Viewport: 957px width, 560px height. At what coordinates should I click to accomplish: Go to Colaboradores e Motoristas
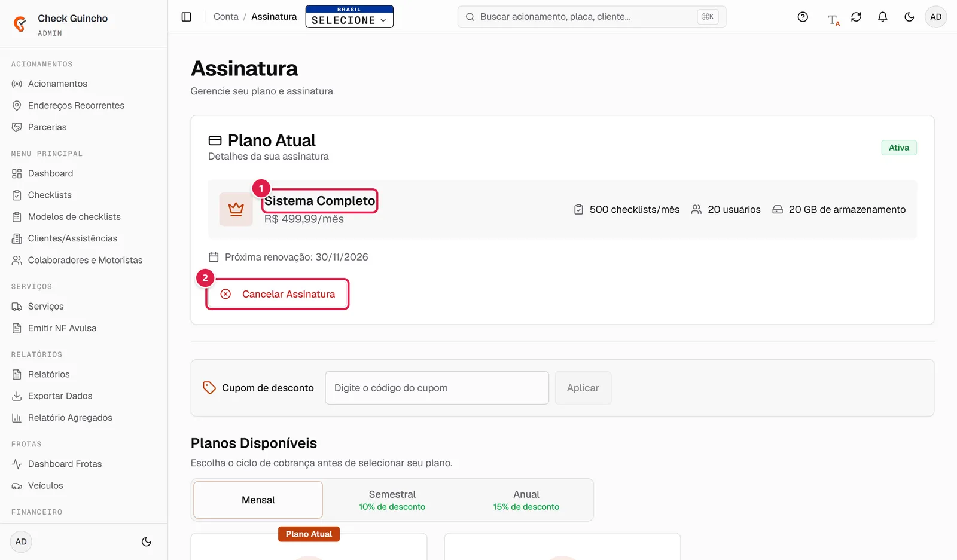pyautogui.click(x=84, y=260)
